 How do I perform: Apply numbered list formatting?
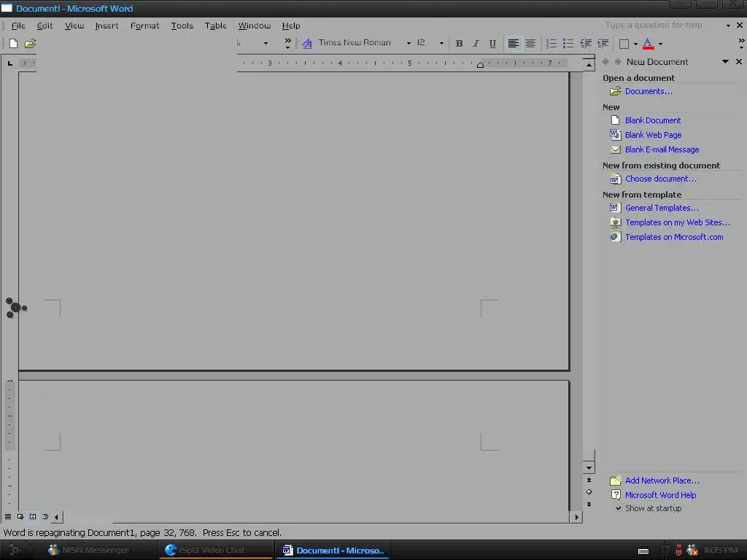coord(551,43)
